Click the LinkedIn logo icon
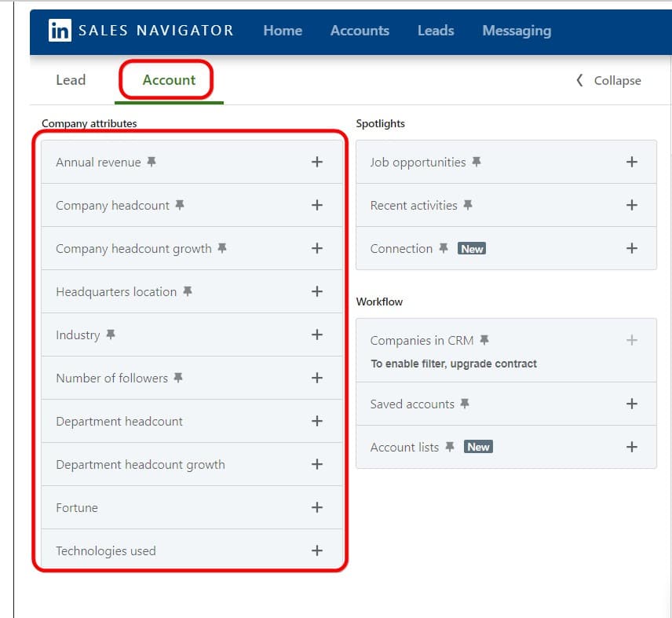This screenshot has width=672, height=618. tap(60, 31)
